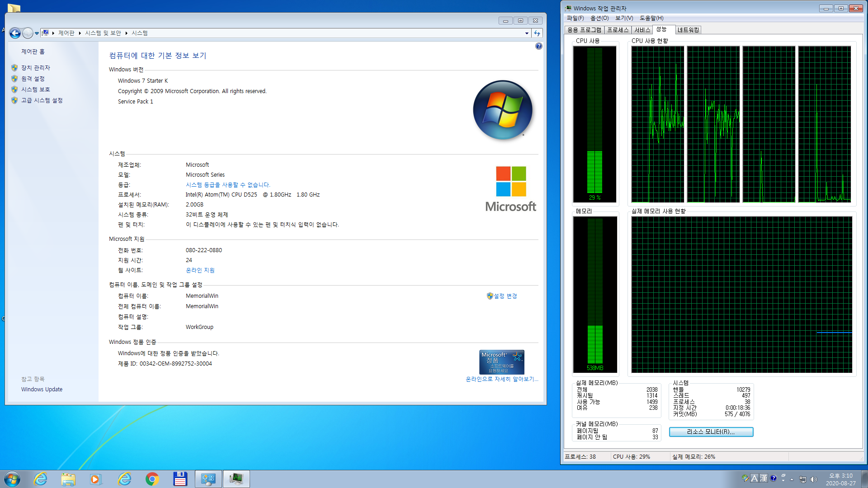
Task: Click the fourth CPU history graph
Action: 825,124
